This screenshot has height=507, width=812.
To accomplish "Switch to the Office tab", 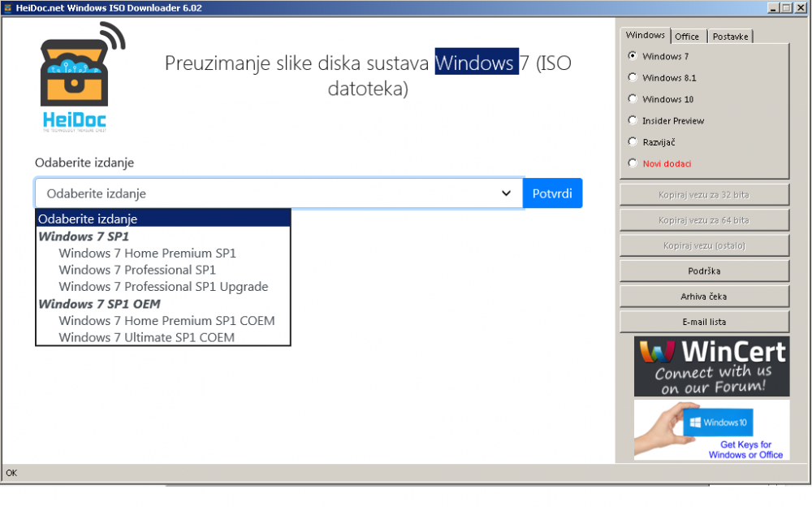I will [x=687, y=37].
